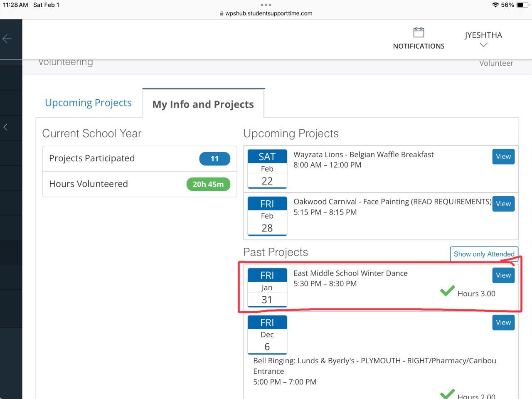Toggle Show only Attended filter
The height and width of the screenshot is (399, 532).
484,254
